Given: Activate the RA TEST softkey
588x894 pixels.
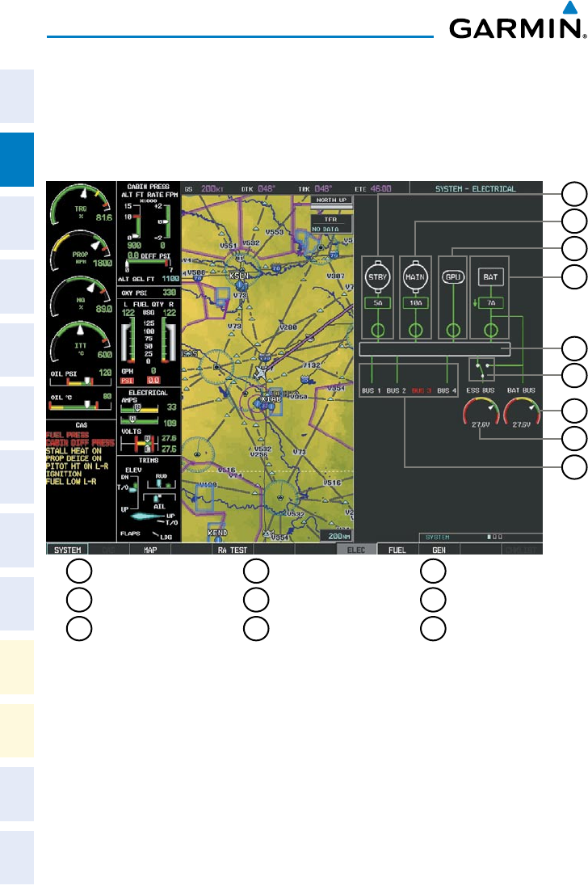Looking at the screenshot, I should tap(233, 550).
